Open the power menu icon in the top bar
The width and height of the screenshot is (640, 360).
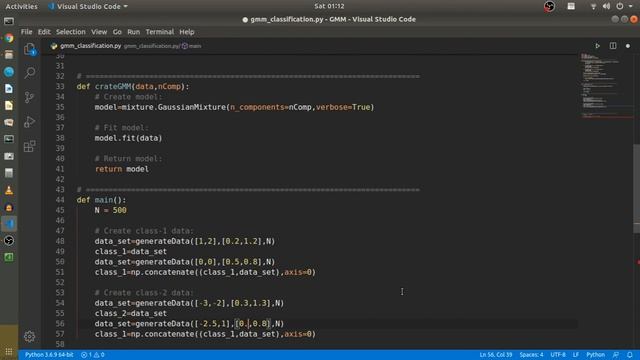pyautogui.click(x=620, y=6)
